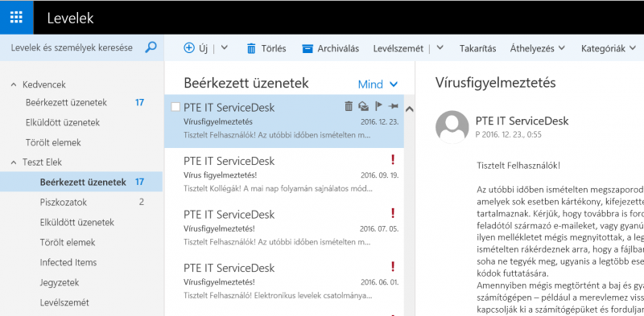Collapse the Teszt Elek folder tree
Viewport: 644px width, 316px height.
pyautogui.click(x=14, y=162)
